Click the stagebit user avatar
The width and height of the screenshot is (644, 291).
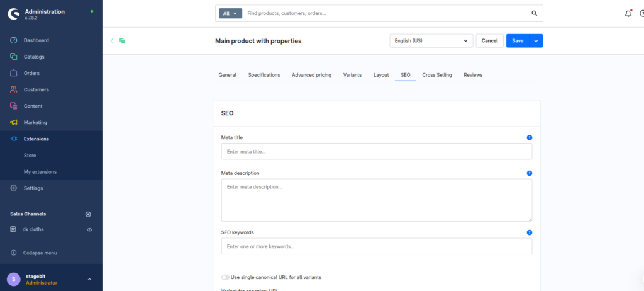coord(14,279)
